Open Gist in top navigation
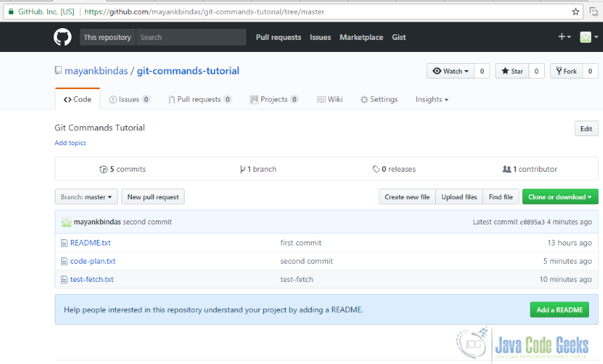This screenshot has width=603, height=364. pos(399,37)
